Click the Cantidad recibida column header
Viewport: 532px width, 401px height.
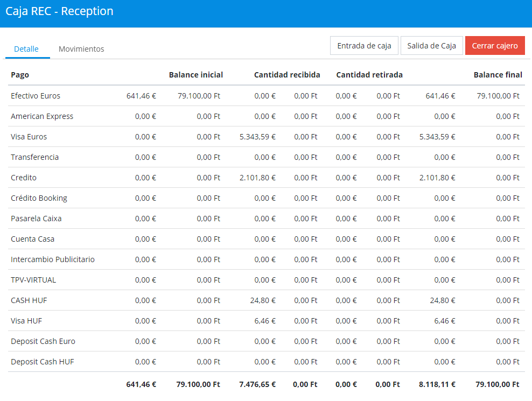pyautogui.click(x=287, y=75)
